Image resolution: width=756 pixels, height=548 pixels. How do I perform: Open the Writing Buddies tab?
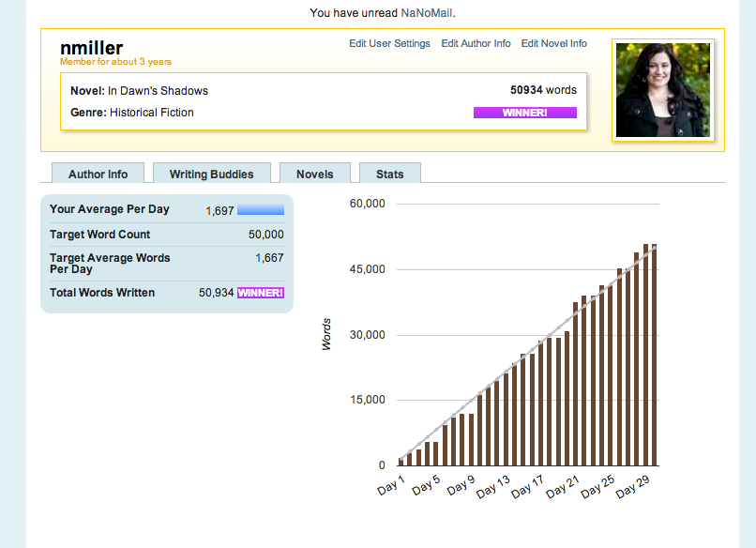tap(211, 174)
